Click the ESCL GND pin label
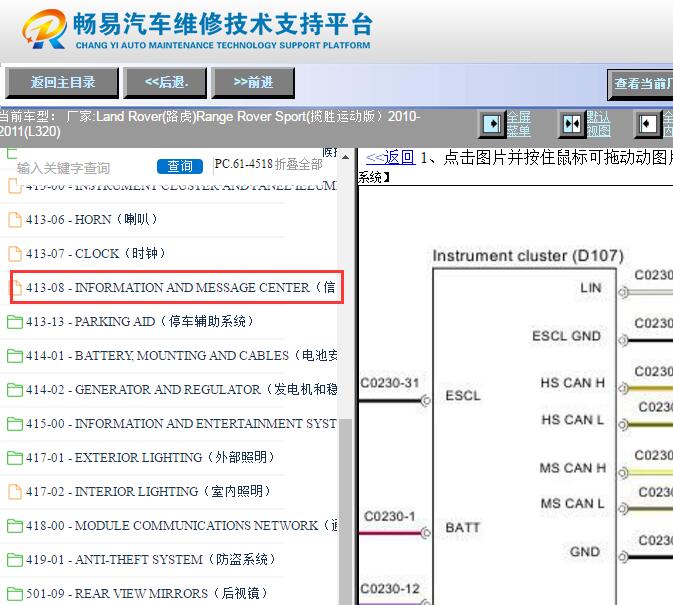This screenshot has width=673, height=605. pos(566,336)
